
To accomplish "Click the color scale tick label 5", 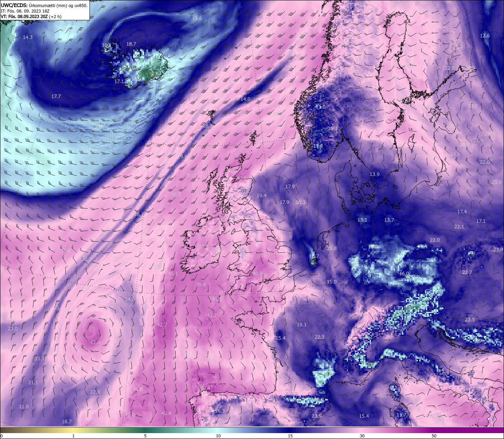I will coord(145,436).
